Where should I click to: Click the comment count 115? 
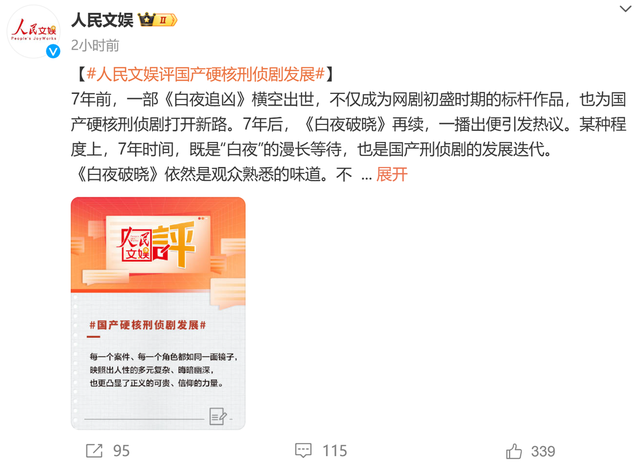[335, 451]
